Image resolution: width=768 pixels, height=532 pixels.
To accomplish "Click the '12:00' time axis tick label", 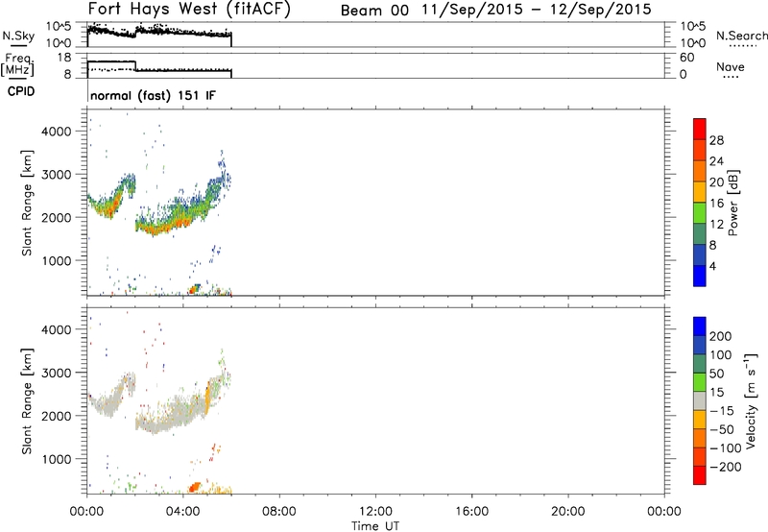I will pos(375,512).
